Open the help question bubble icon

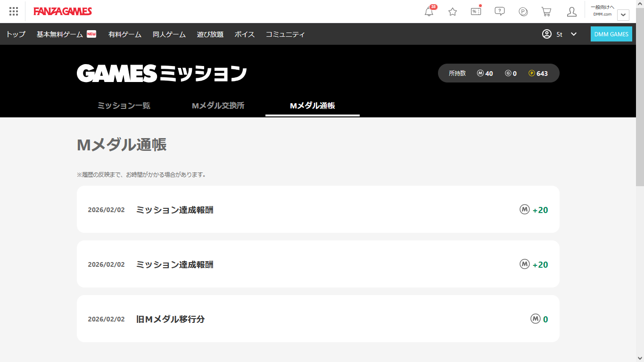pos(500,11)
